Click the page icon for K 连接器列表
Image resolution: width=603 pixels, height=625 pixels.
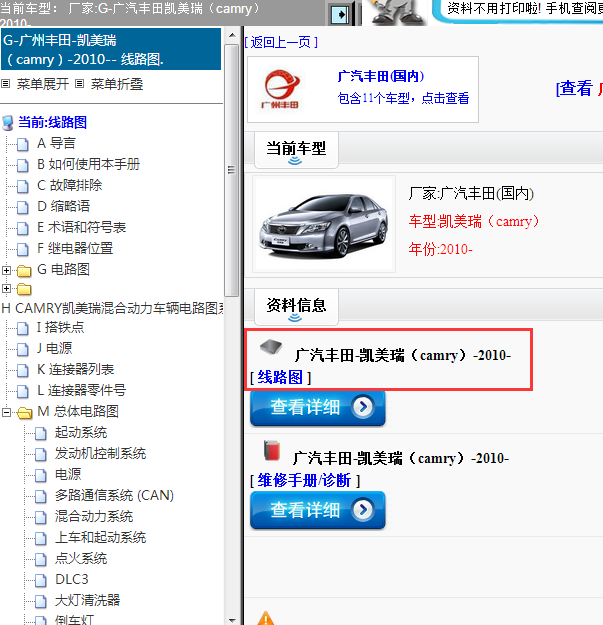tap(23, 370)
